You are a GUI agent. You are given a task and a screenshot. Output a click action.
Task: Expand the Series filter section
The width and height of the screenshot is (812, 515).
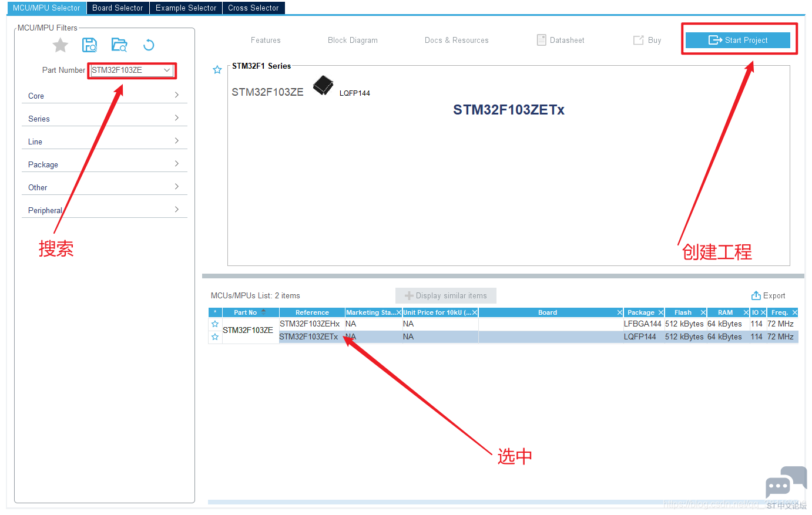click(105, 119)
